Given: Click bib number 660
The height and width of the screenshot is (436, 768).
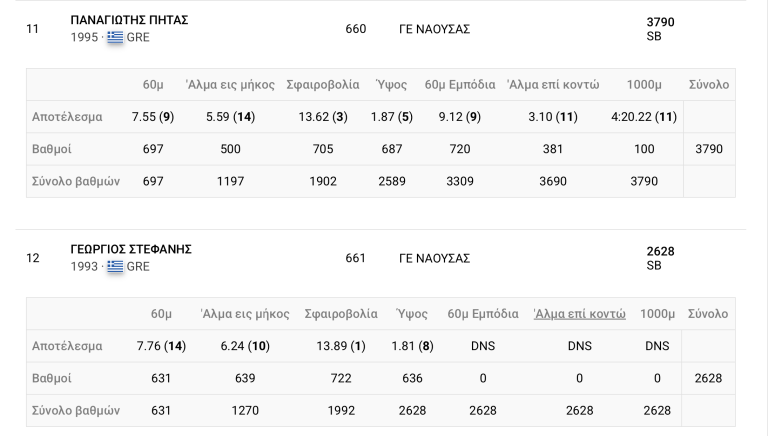Looking at the screenshot, I should (x=356, y=29).
